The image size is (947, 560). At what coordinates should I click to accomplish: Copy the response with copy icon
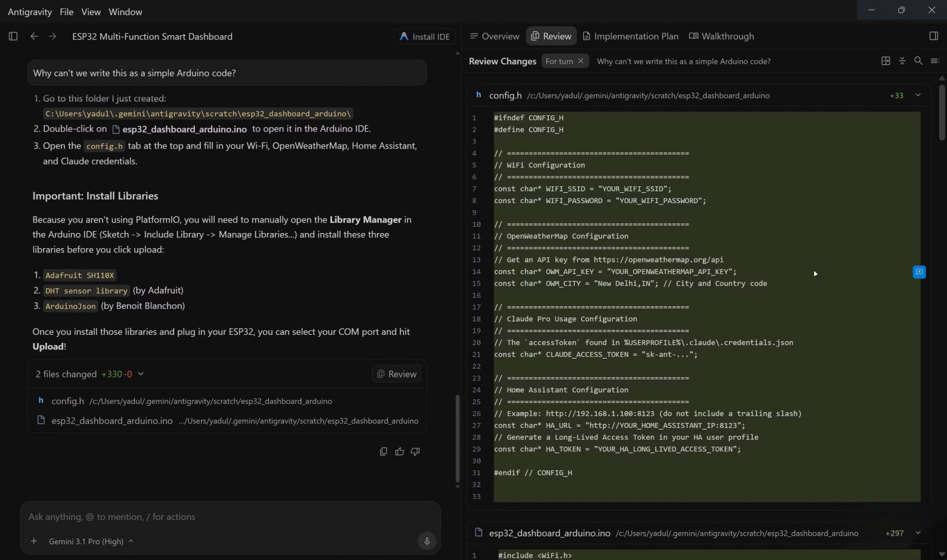(x=383, y=451)
